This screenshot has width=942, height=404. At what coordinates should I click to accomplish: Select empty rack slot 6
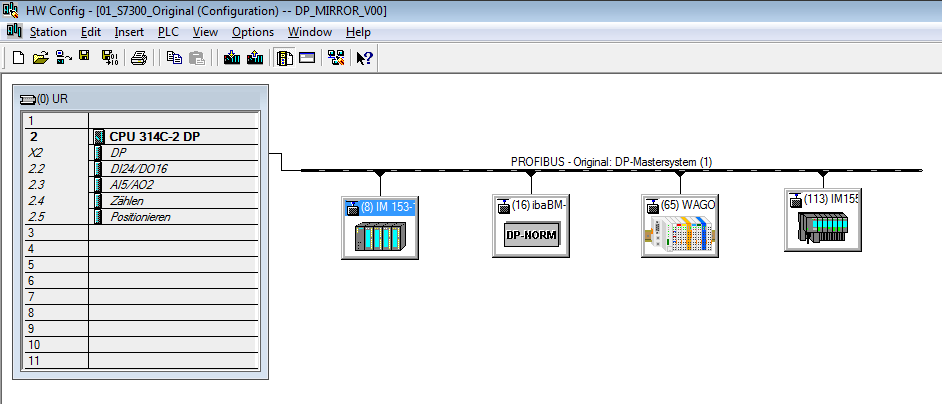pos(142,281)
